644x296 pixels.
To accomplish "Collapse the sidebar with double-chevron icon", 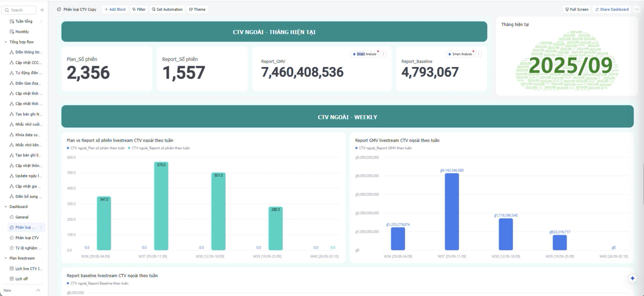I will [42, 10].
